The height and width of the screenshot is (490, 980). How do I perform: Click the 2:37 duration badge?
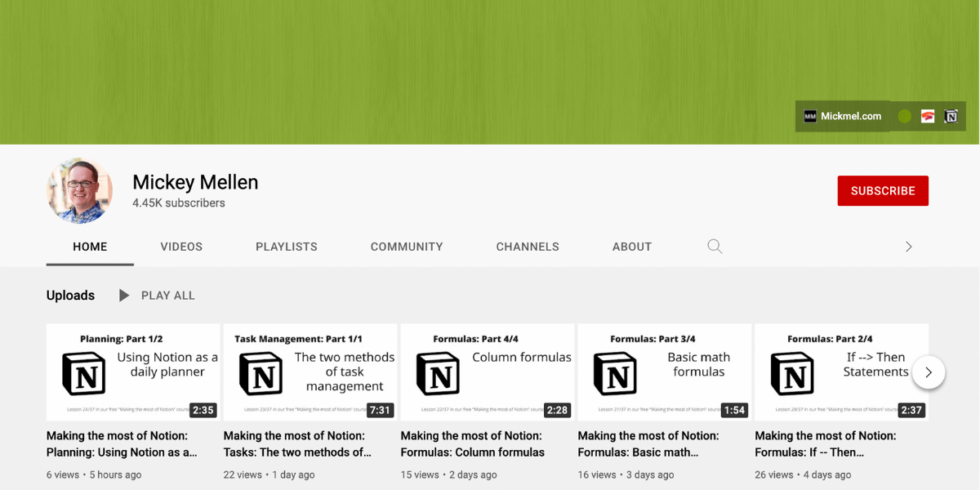911,410
